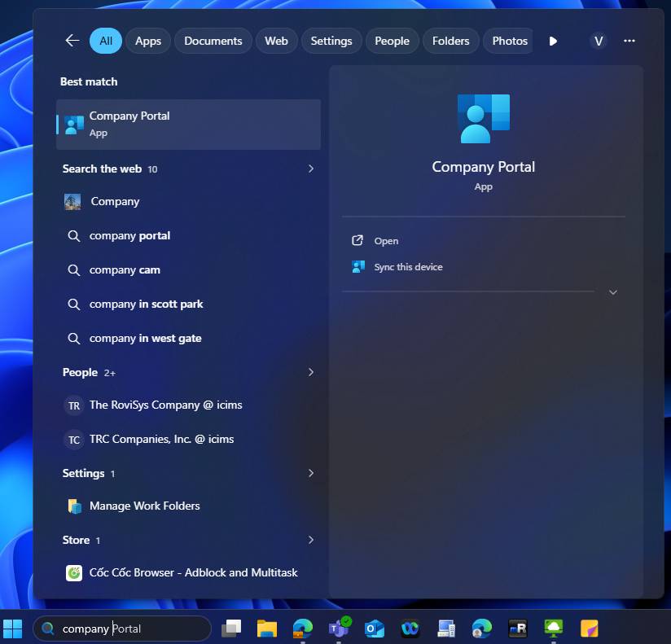Select the Documents filter tab
This screenshot has height=644, width=671.
click(x=213, y=41)
